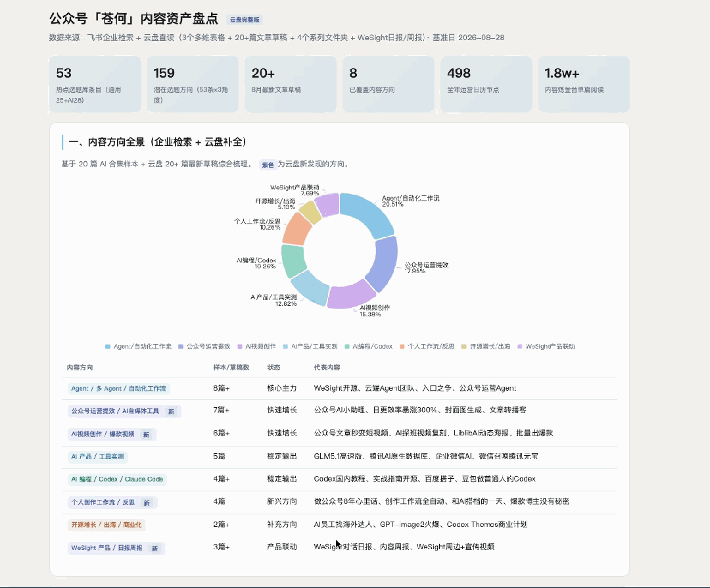Click the AI视频创作 donut slice
Screen dimensions: 710x588
pyautogui.click(x=351, y=295)
